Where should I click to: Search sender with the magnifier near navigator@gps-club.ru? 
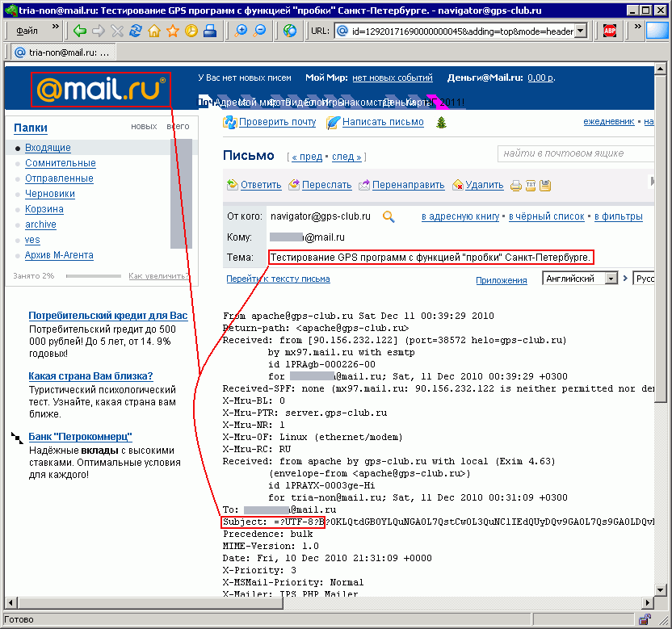[388, 217]
